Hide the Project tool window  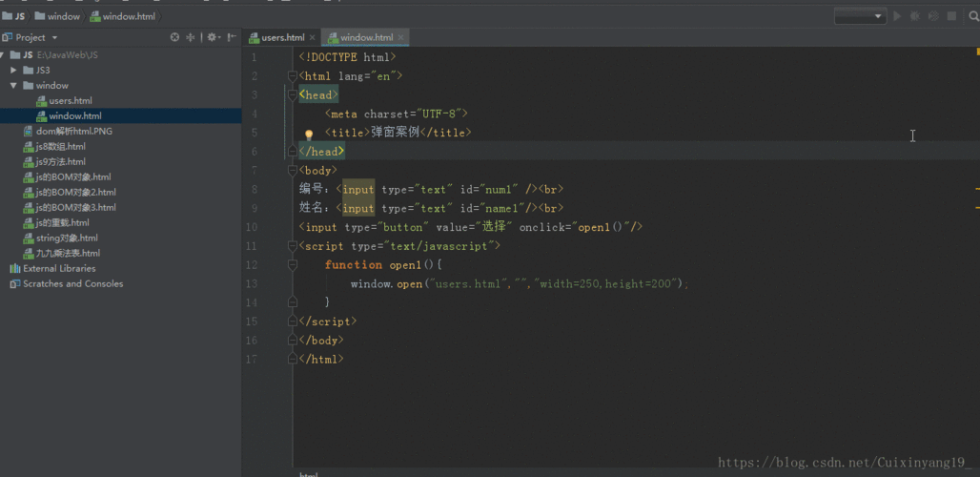(232, 37)
